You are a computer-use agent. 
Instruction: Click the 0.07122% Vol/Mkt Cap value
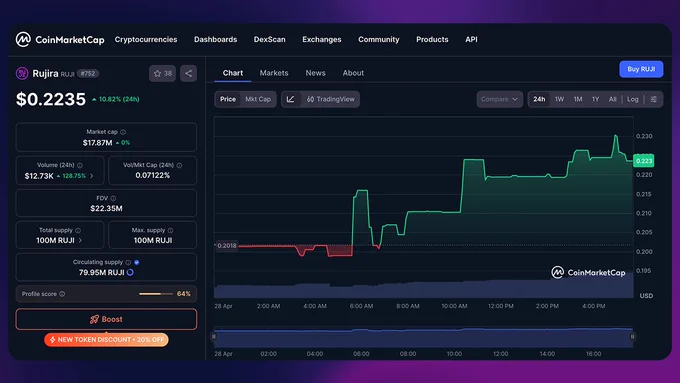coord(153,176)
